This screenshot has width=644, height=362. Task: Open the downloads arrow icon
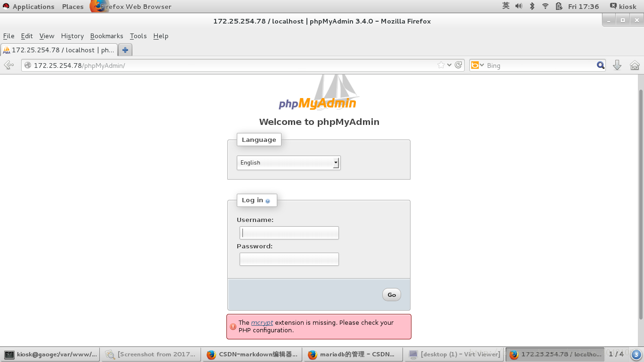coord(617,65)
